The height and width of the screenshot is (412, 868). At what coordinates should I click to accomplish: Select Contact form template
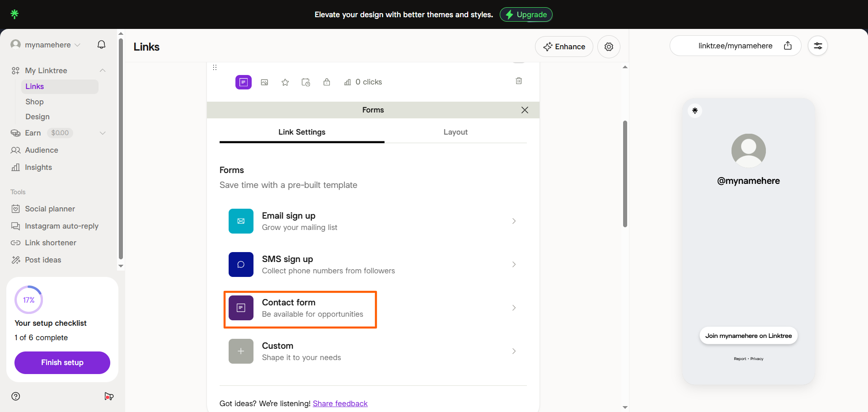click(x=373, y=308)
